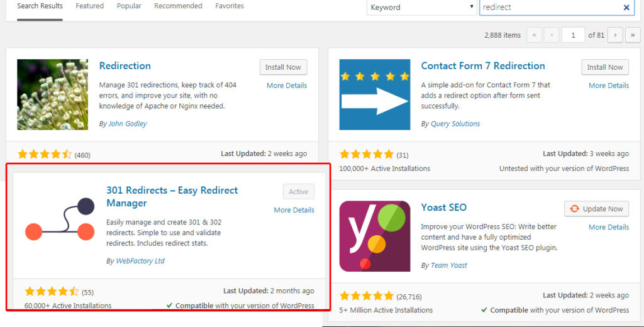Click the Contact Form 7 Redirection arrow icon
This screenshot has height=327, width=644.
pyautogui.click(x=374, y=94)
